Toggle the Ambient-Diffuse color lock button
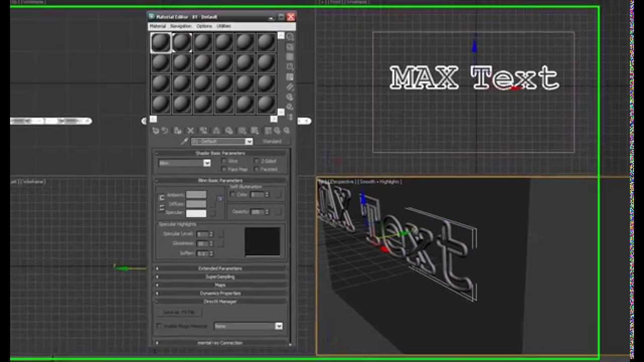 point(162,198)
